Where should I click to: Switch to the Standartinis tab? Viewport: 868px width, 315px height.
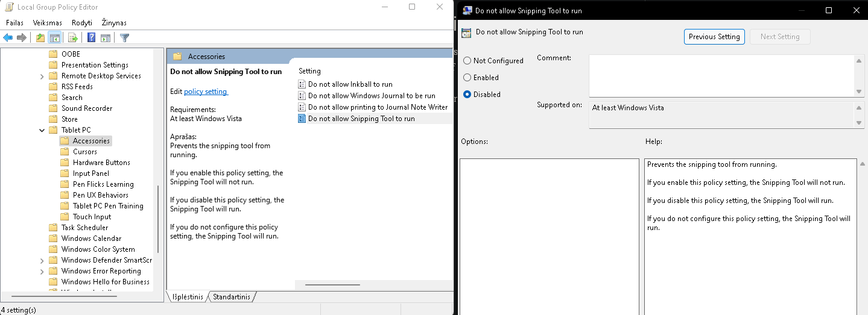point(232,297)
